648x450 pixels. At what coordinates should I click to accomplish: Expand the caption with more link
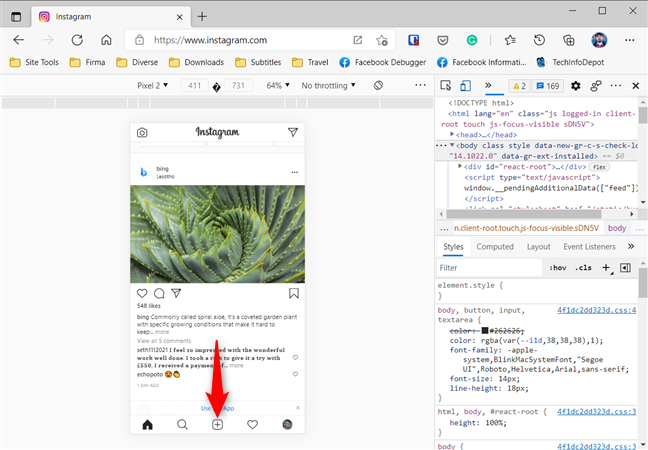pyautogui.click(x=162, y=332)
